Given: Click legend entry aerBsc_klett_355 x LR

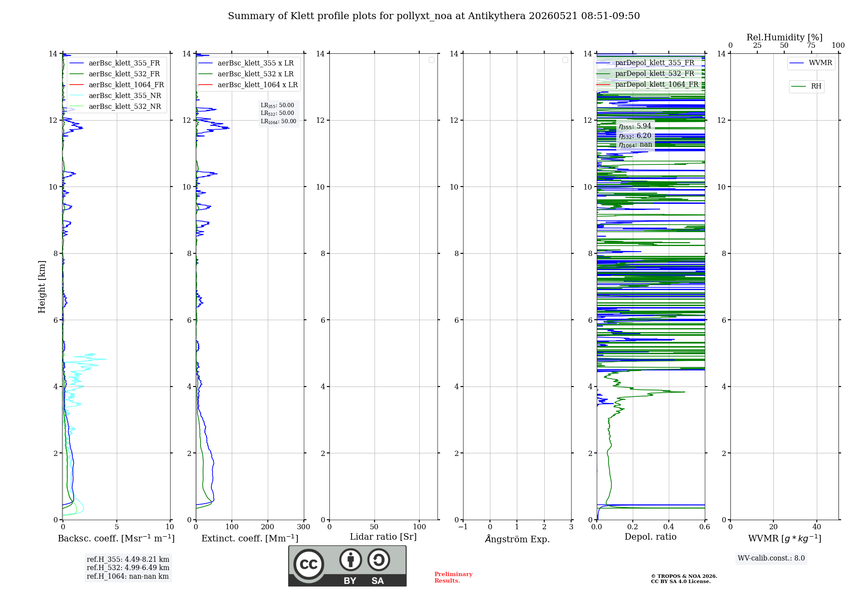Looking at the screenshot, I should (246, 63).
